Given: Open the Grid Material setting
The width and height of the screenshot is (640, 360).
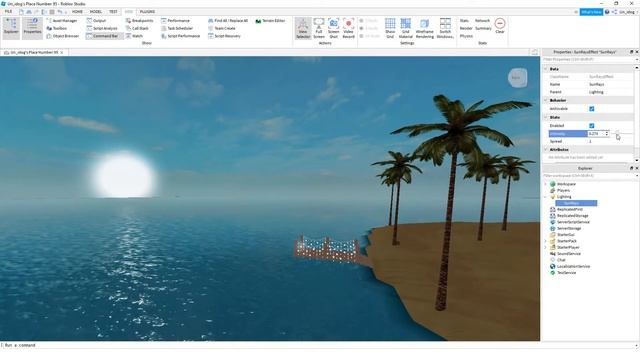Looking at the screenshot, I should tap(405, 28).
